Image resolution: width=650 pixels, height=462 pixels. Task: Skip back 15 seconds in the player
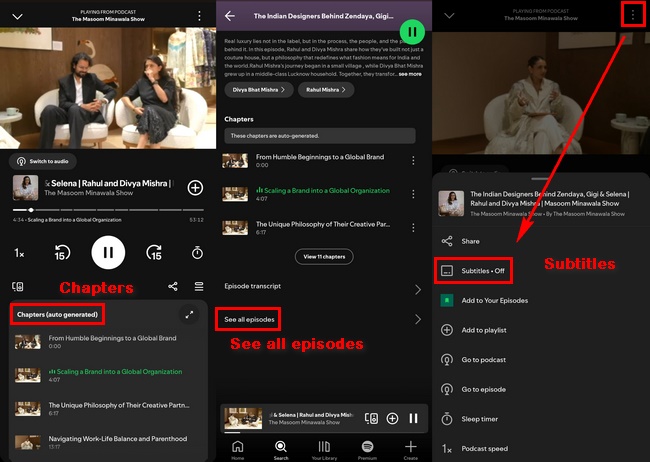(62, 253)
